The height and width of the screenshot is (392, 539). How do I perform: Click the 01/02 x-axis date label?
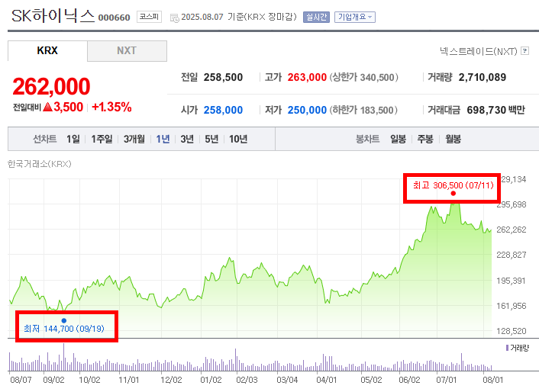point(211,380)
